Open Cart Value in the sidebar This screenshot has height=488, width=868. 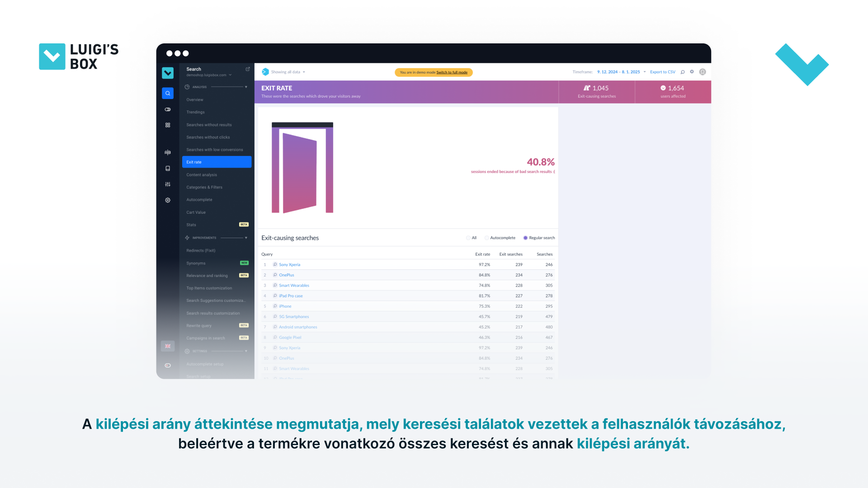pos(196,212)
